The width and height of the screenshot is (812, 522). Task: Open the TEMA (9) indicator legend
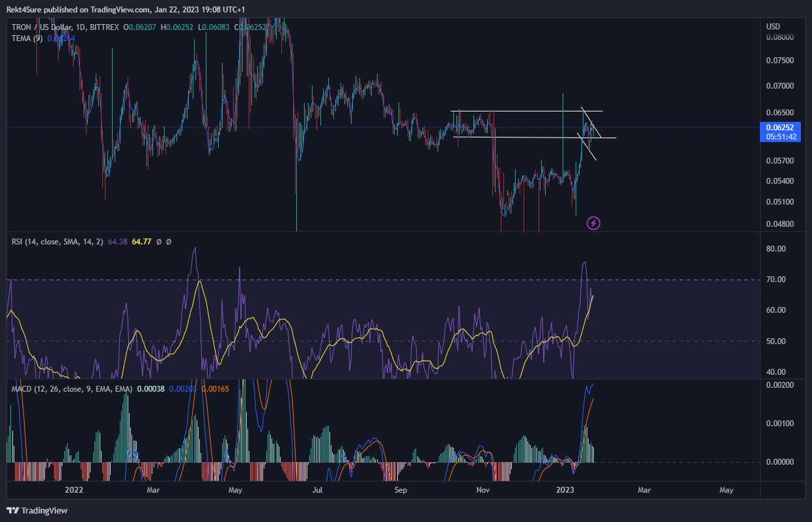click(x=27, y=38)
